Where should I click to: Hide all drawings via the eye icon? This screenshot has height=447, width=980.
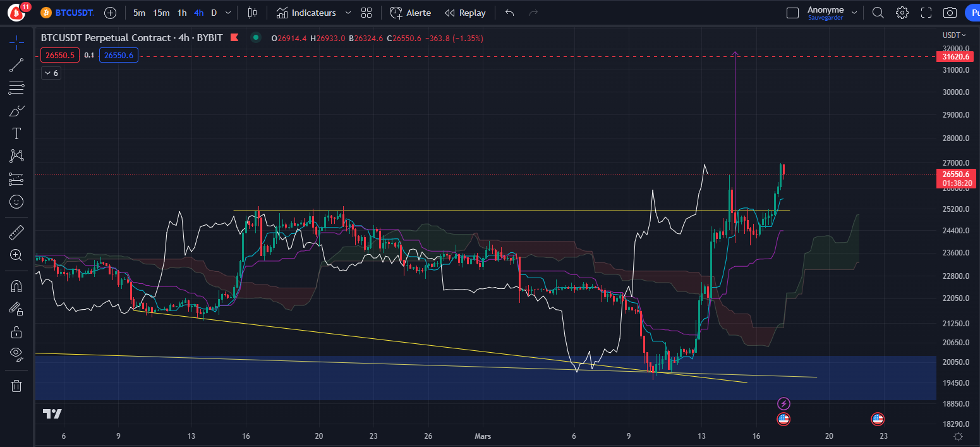coord(16,353)
